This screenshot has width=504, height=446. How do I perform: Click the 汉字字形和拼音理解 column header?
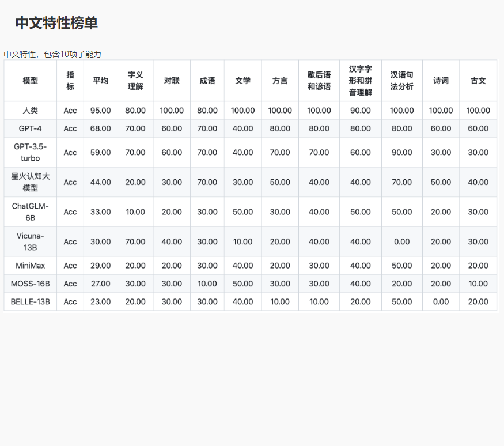click(361, 81)
